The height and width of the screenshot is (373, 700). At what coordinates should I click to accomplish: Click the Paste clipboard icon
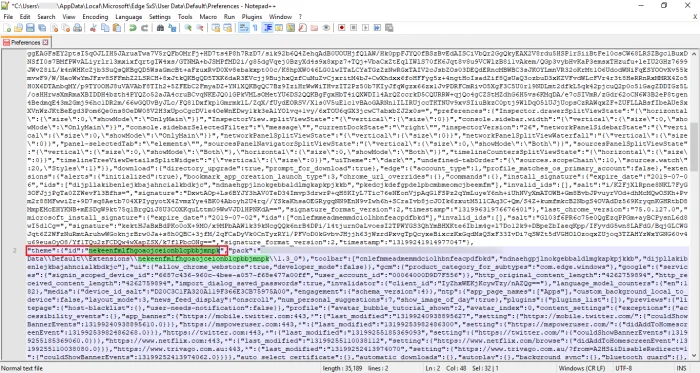pyautogui.click(x=117, y=28)
